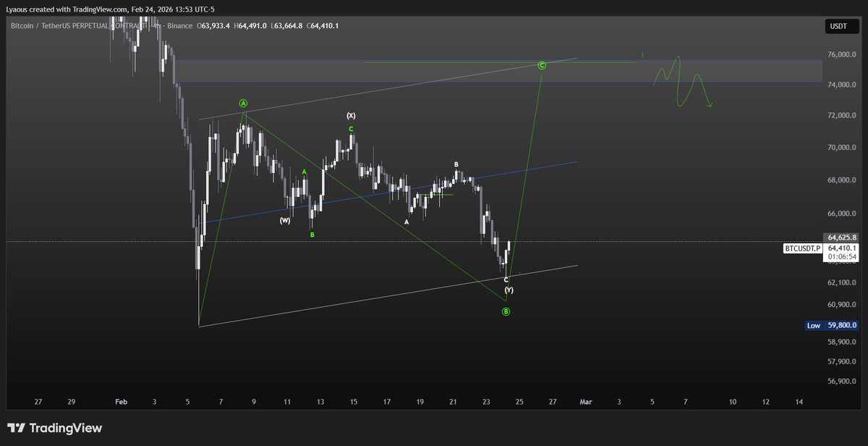This screenshot has width=868, height=446.
Task: Select the green C label below (X)
Action: 351,128
